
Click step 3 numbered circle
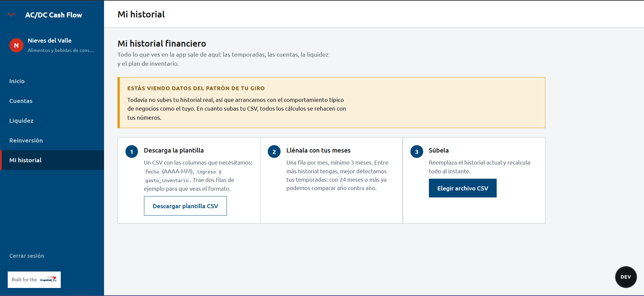click(x=416, y=152)
